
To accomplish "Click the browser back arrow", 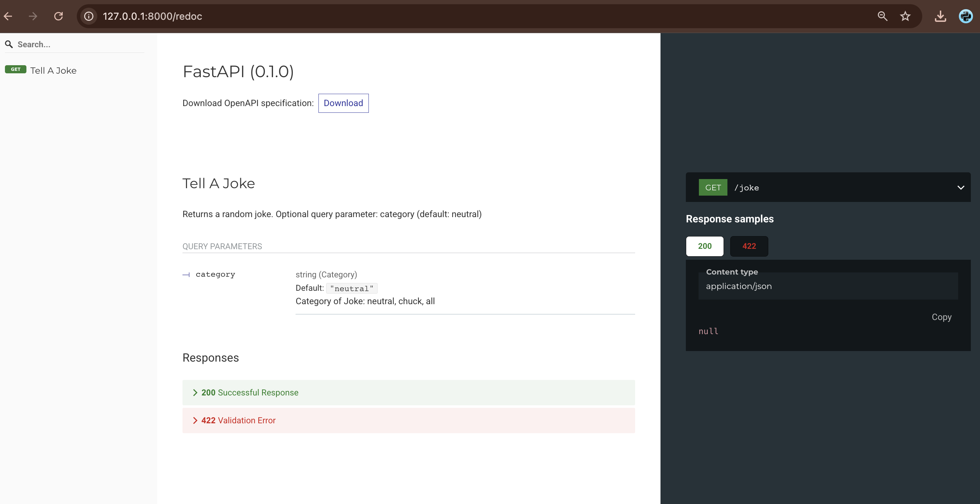I will point(8,16).
